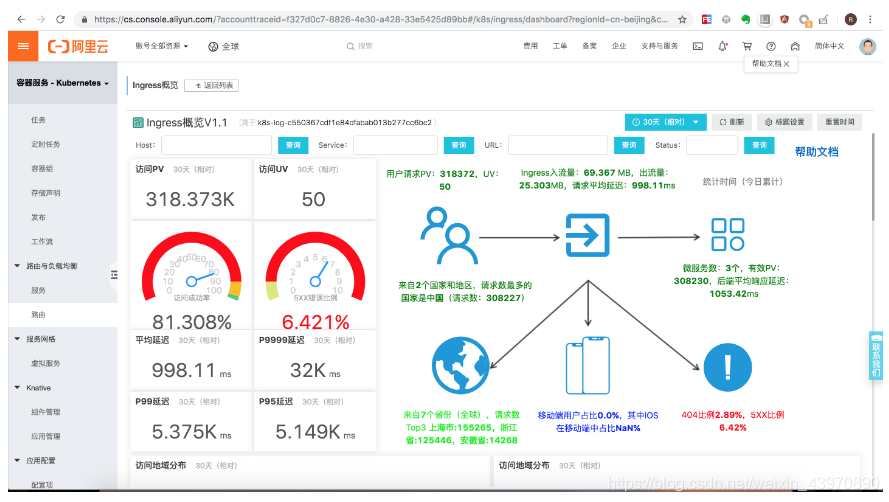Click the microservices grid icon
The width and height of the screenshot is (889, 502).
tap(727, 234)
